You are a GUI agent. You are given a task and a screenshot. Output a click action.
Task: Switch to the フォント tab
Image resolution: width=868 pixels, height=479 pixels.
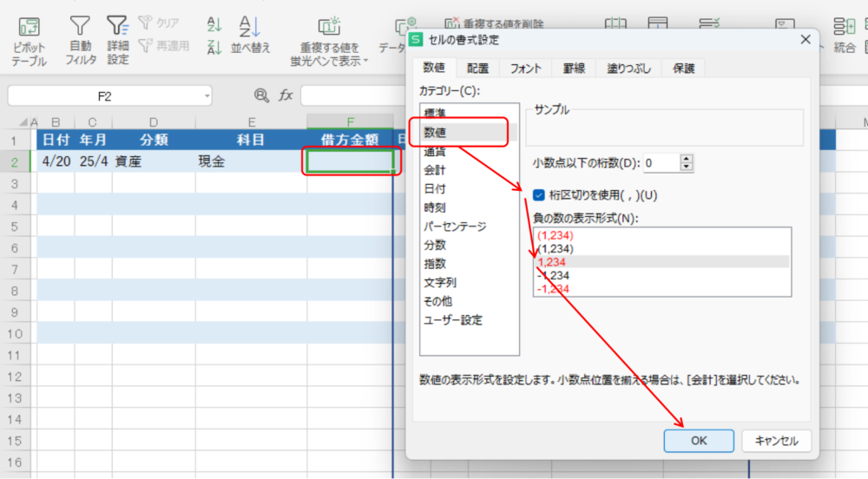click(525, 69)
